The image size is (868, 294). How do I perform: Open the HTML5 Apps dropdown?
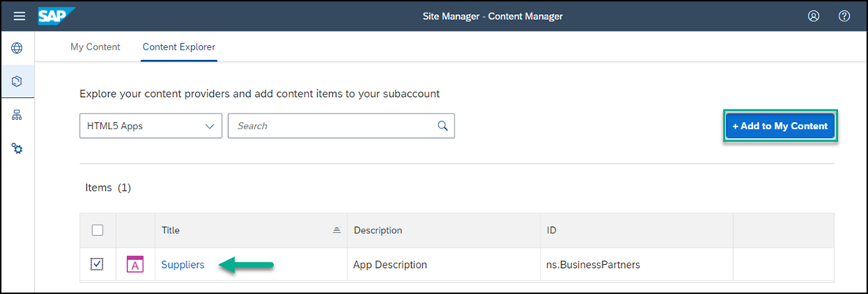[x=151, y=126]
